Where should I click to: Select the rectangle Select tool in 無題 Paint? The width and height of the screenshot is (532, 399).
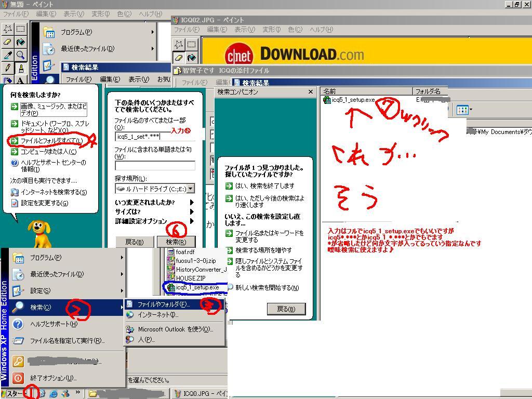[x=20, y=29]
